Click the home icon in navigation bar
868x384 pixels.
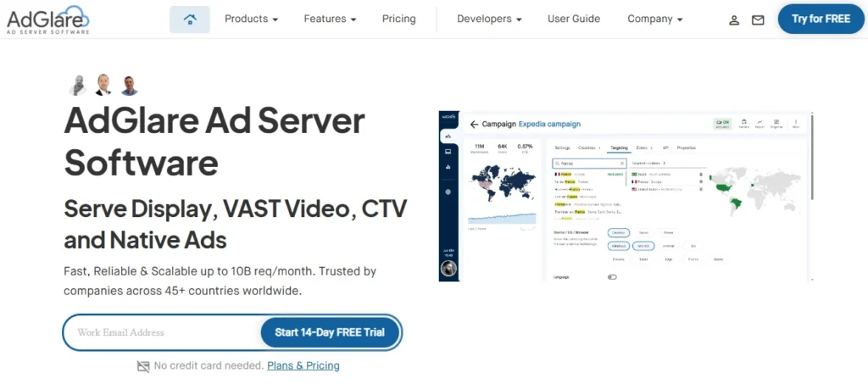tap(190, 19)
